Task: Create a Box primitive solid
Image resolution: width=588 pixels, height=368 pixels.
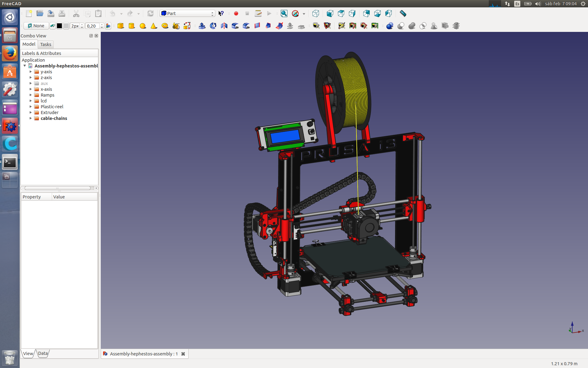Action: 120,26
